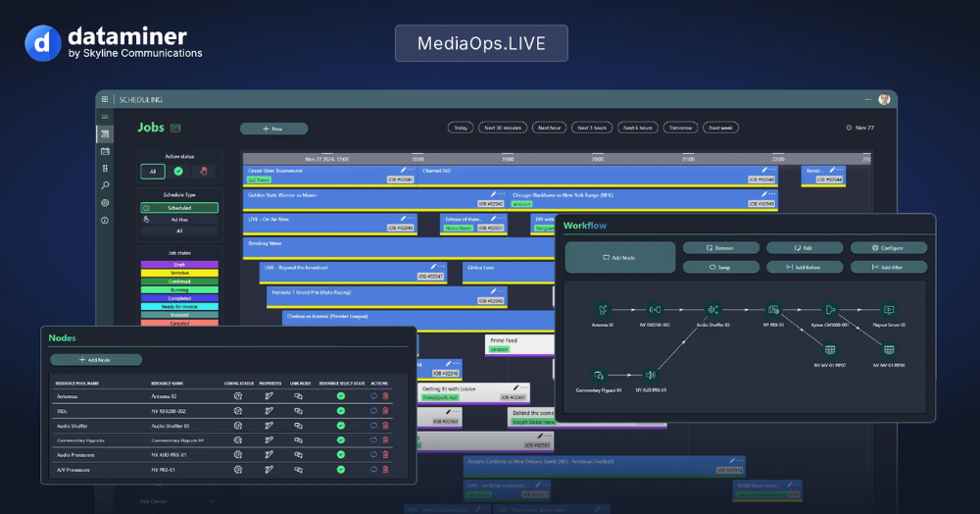The width and height of the screenshot is (980, 514).
Task: Click the New job button
Action: 273,128
